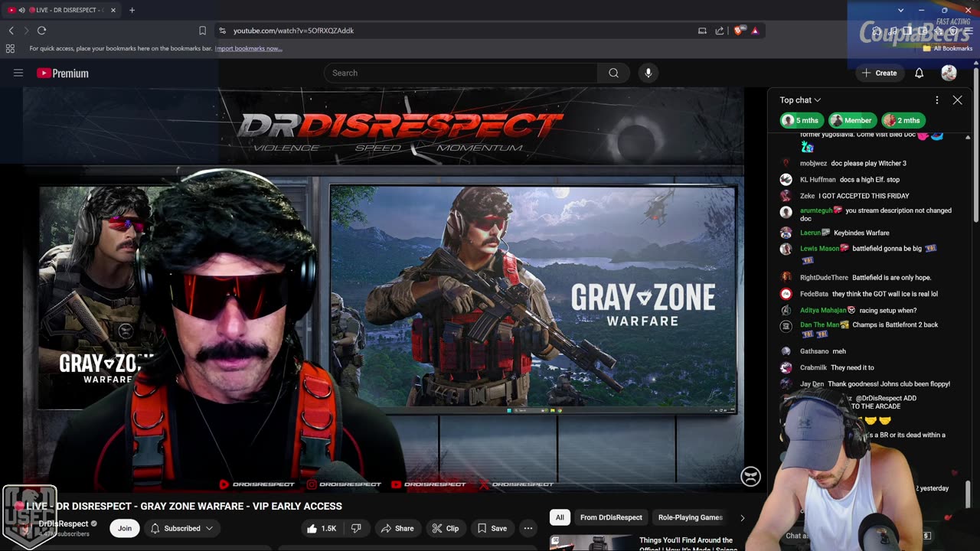Expand the Top chat mode dropdown
The image size is (980, 551).
tap(800, 100)
